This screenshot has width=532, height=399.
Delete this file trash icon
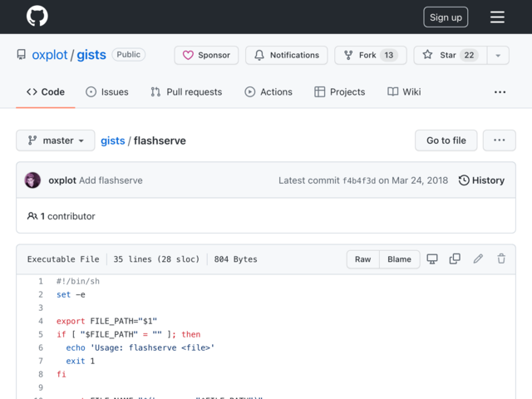pos(501,259)
